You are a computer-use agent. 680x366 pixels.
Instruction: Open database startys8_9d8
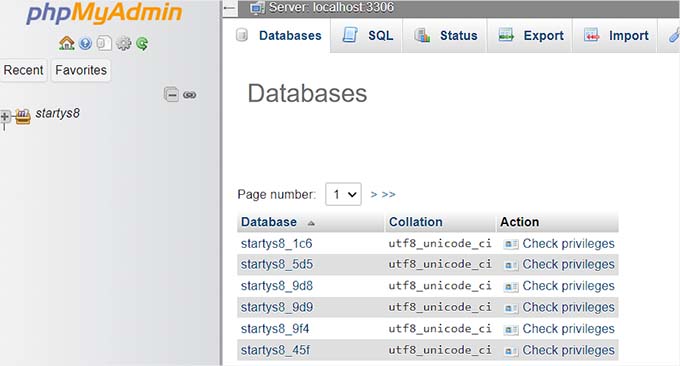point(277,286)
